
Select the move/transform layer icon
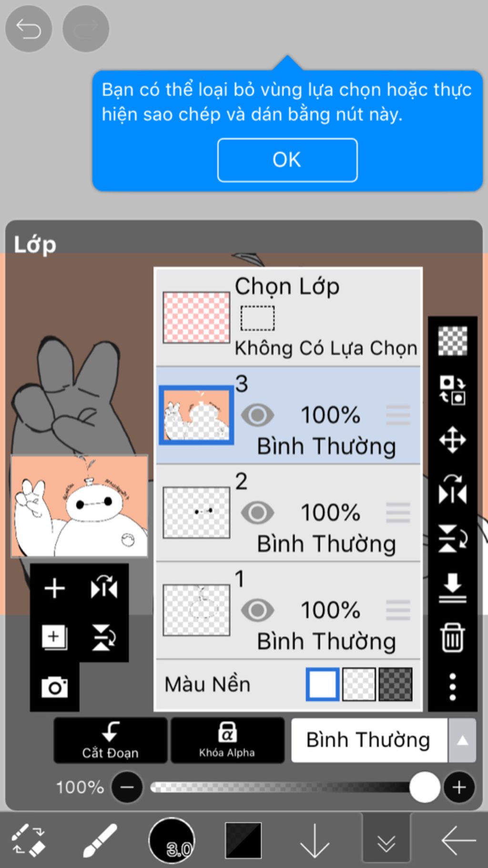[452, 440]
